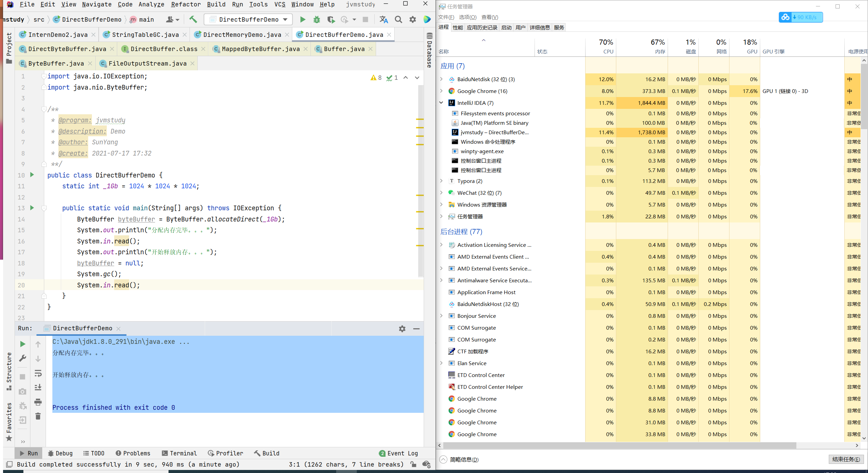The height and width of the screenshot is (473, 868).
Task: Open the Database tool window sidebar
Action: (429, 50)
